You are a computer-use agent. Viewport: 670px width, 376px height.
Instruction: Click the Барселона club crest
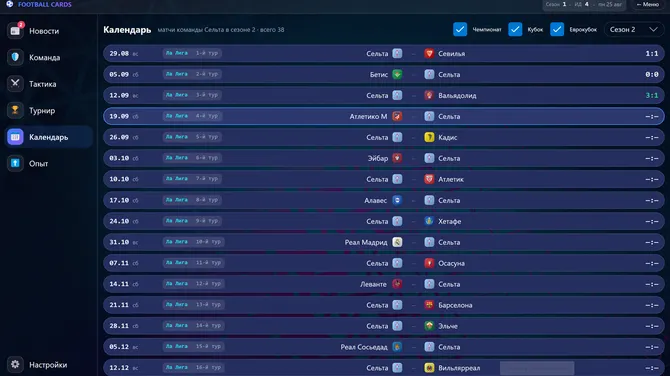click(429, 305)
